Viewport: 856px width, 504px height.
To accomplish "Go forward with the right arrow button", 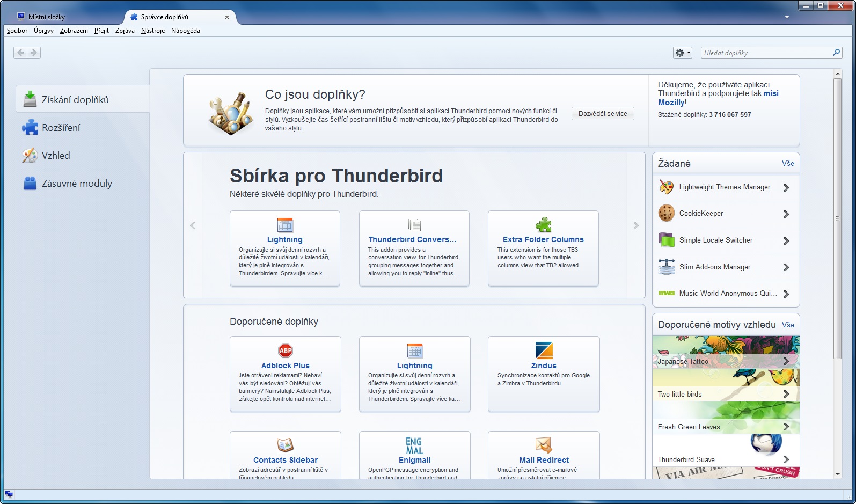I will [34, 53].
